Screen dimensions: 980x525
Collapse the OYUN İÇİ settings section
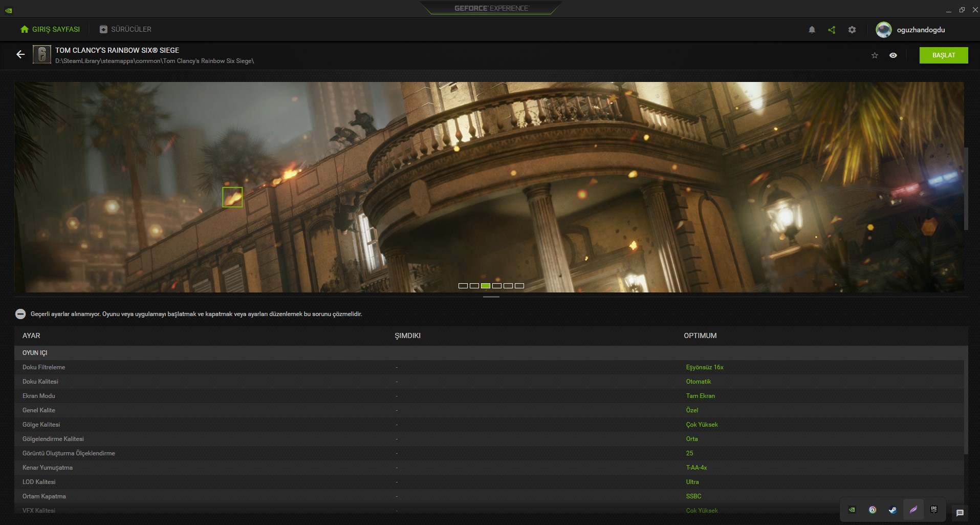[x=491, y=353]
